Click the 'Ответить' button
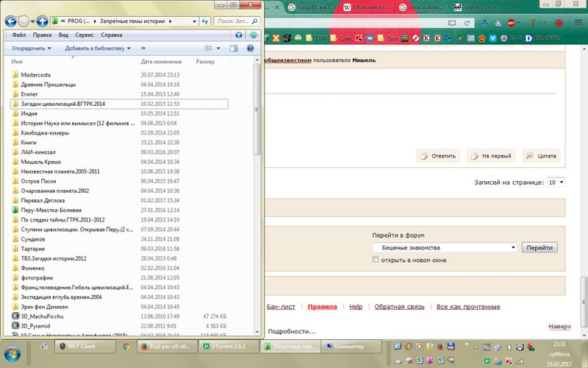The height and width of the screenshot is (368, 588). [438, 156]
